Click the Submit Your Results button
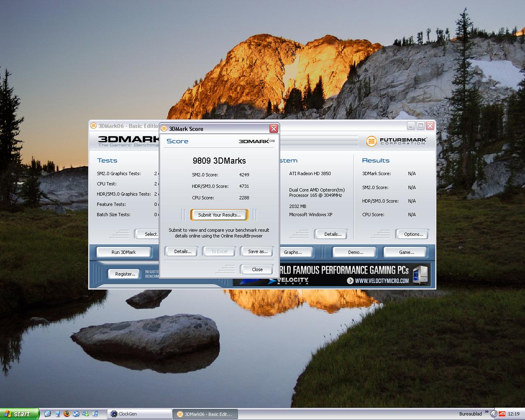525x420 pixels. pyautogui.click(x=219, y=215)
